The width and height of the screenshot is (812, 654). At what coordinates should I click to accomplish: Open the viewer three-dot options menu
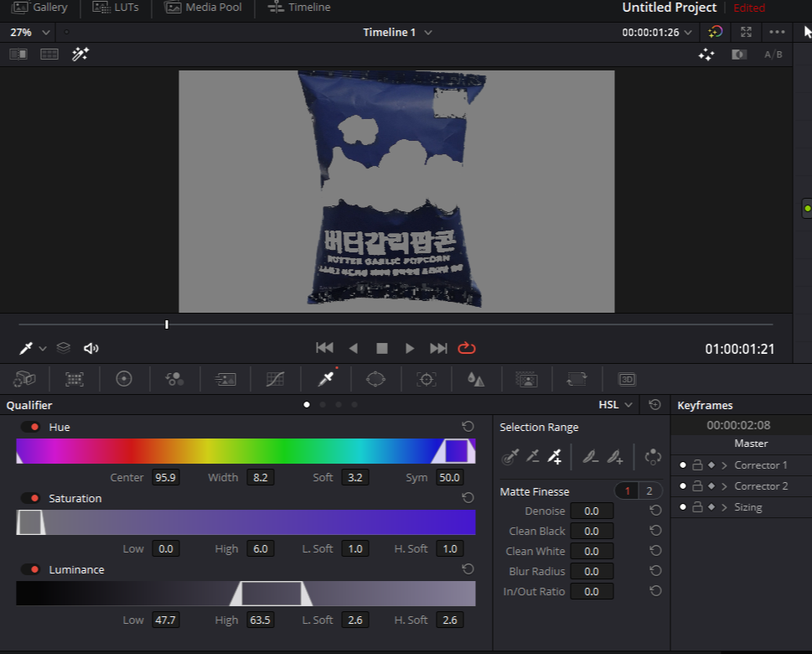pos(777,32)
